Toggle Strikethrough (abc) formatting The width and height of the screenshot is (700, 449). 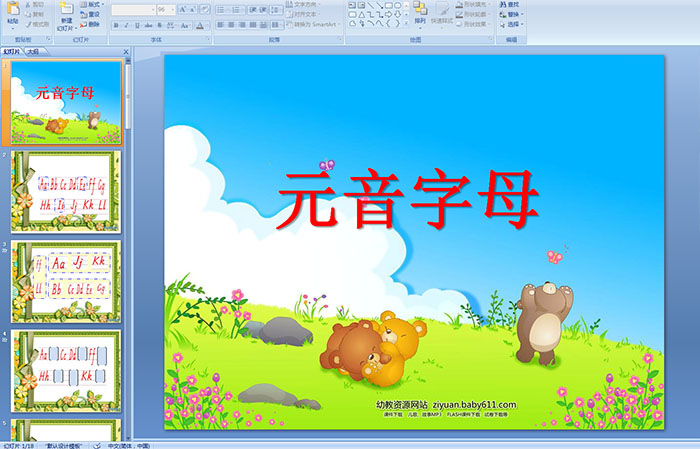[x=148, y=25]
